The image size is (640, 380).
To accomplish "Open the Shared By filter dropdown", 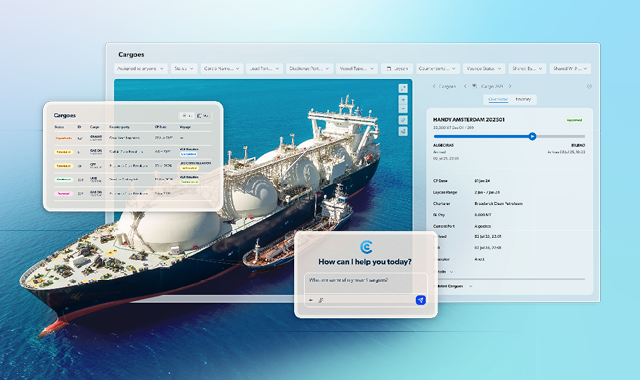I will pyautogui.click(x=527, y=69).
